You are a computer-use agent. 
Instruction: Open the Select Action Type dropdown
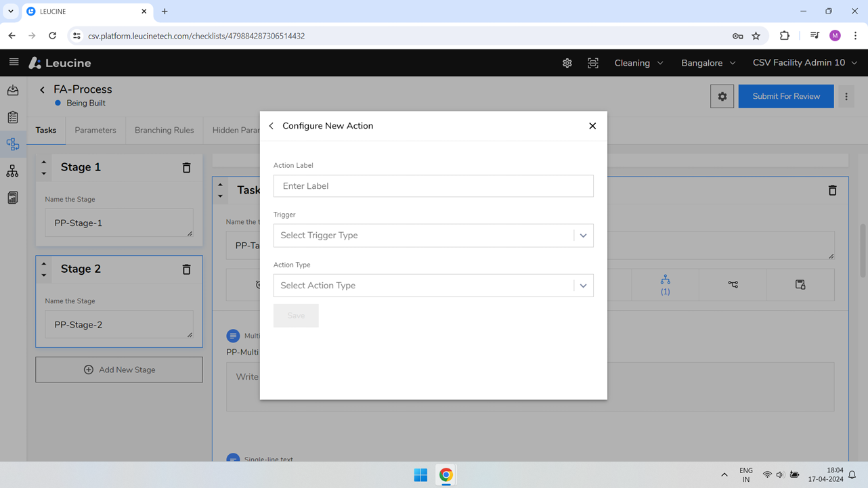pos(433,285)
